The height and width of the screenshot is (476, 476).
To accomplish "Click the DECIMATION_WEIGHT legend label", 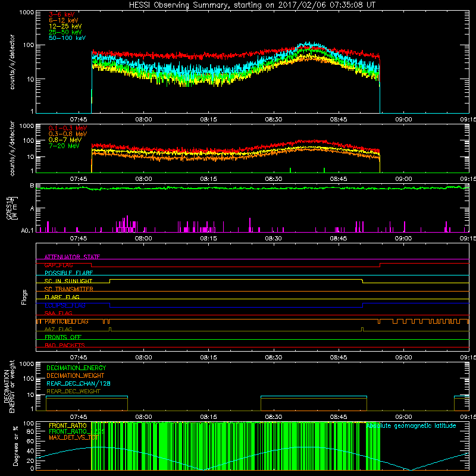I will point(76,376).
